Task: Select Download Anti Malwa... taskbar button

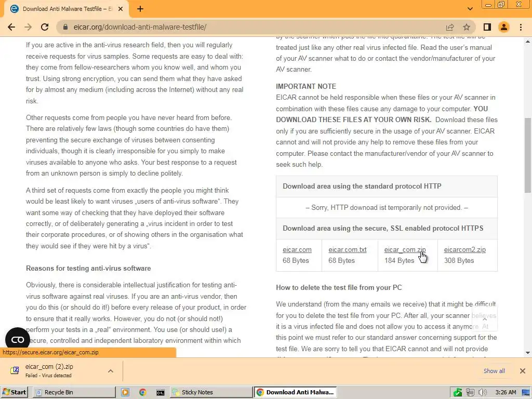Action: [295, 392]
